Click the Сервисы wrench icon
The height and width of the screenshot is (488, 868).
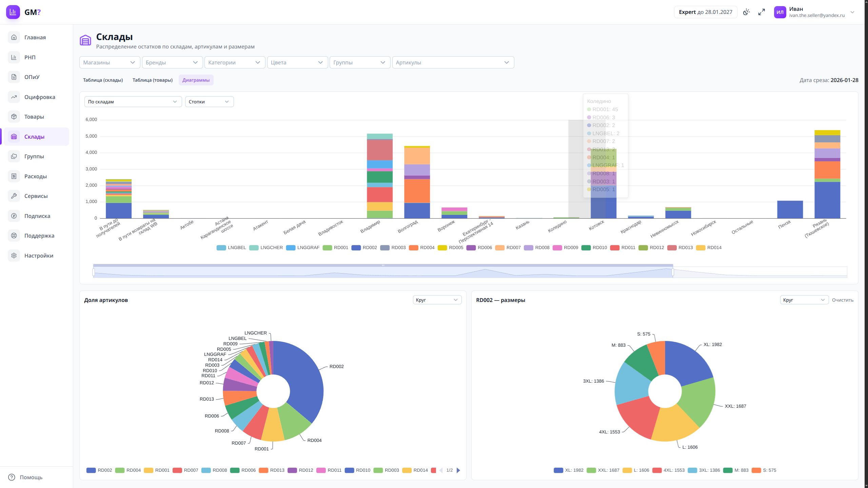(x=14, y=196)
